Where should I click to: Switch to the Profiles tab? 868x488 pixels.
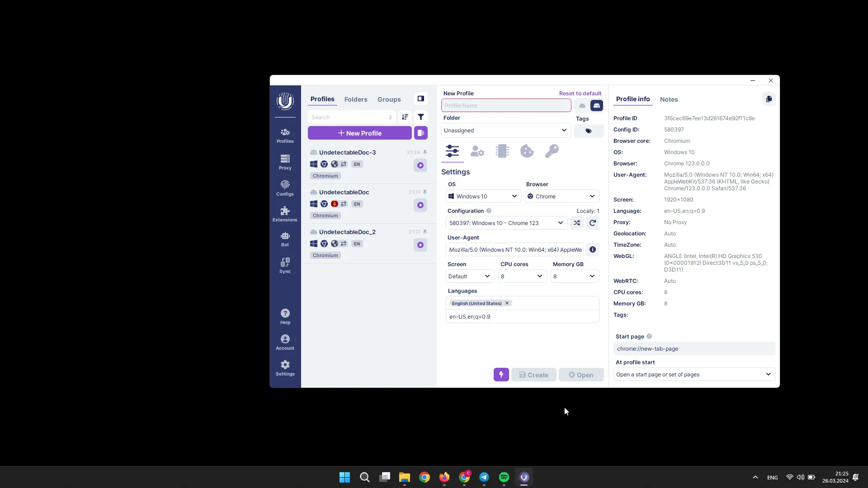point(322,99)
